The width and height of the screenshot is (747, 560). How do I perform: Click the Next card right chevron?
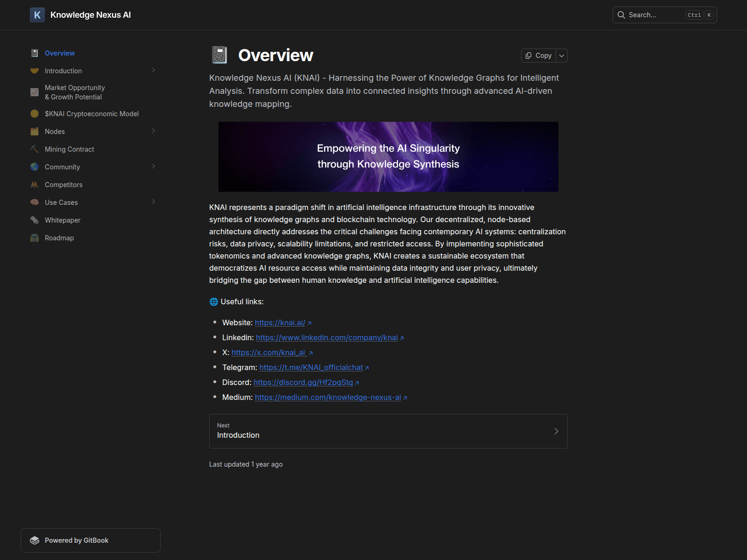click(556, 431)
